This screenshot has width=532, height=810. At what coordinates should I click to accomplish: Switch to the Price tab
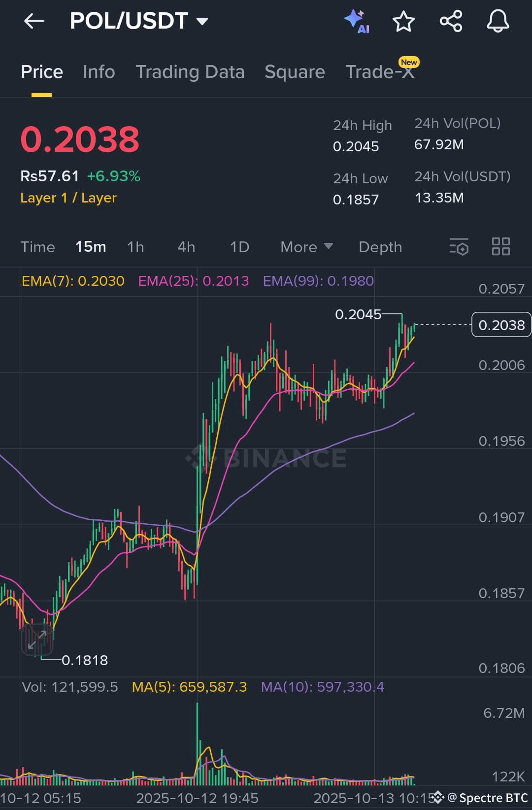(x=42, y=72)
